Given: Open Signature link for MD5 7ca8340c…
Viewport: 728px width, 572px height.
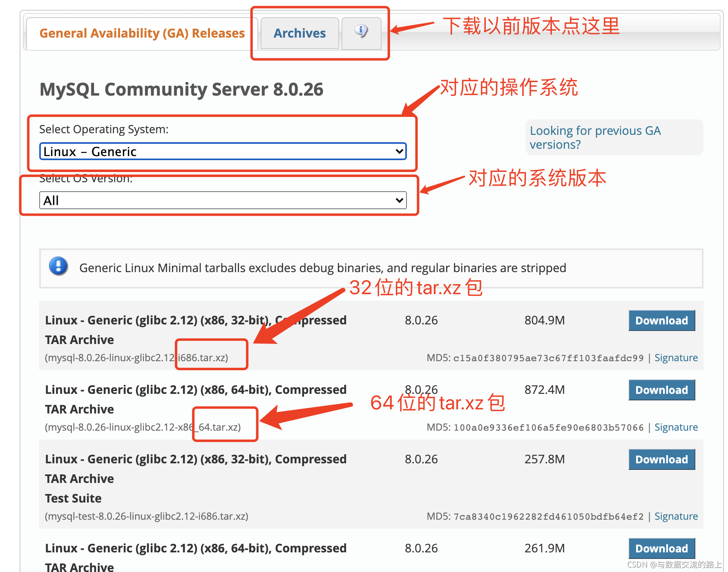Looking at the screenshot, I should point(676,516).
